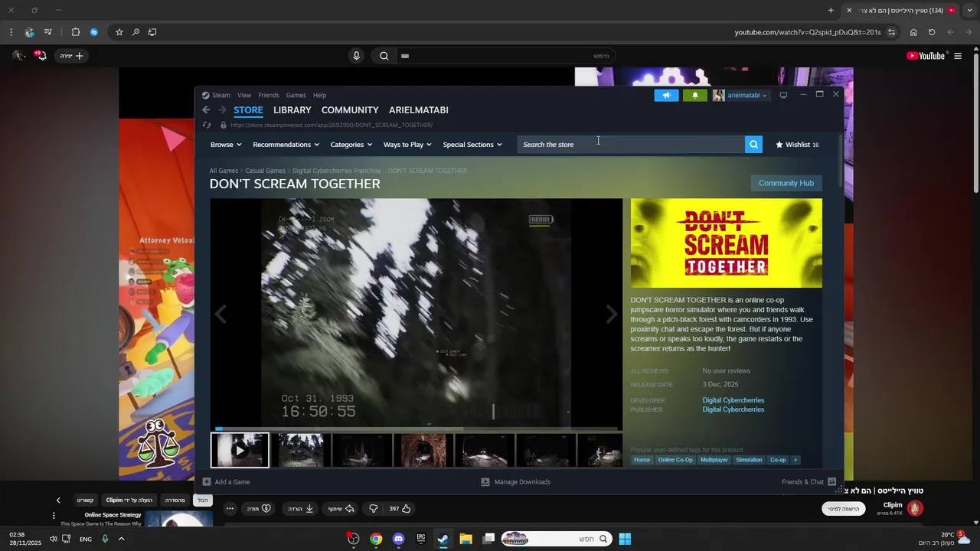The image size is (980, 551).
Task: Expand the Special Sections dropdown
Action: (472, 145)
